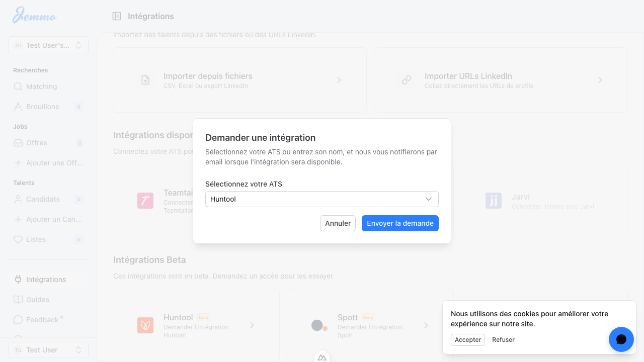Click the LinkedIn URL link icon
Screen dimensions: 644x362
coord(407,80)
